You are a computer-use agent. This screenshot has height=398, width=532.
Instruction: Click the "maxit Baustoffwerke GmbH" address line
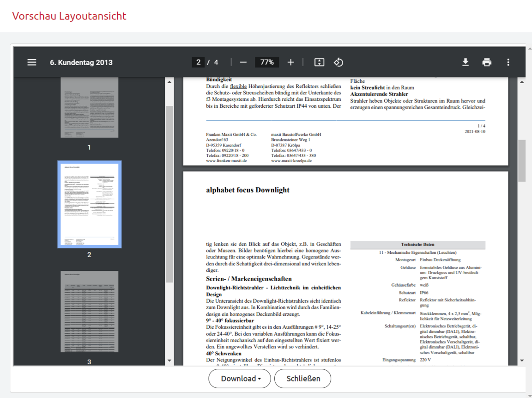[x=296, y=135]
